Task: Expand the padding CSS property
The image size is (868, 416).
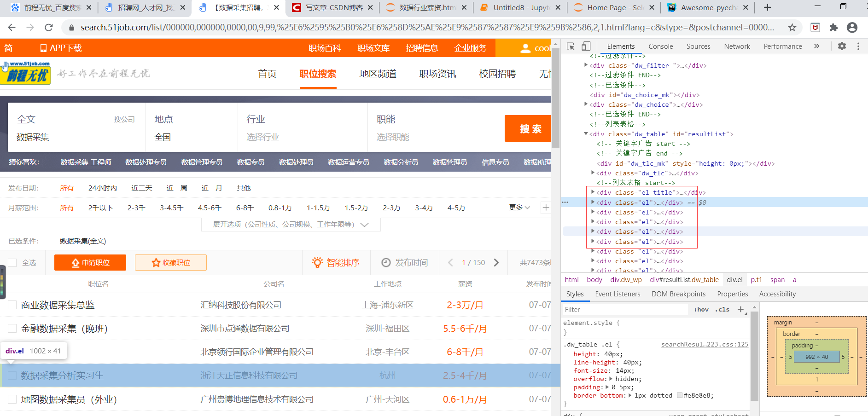Action: click(607, 387)
